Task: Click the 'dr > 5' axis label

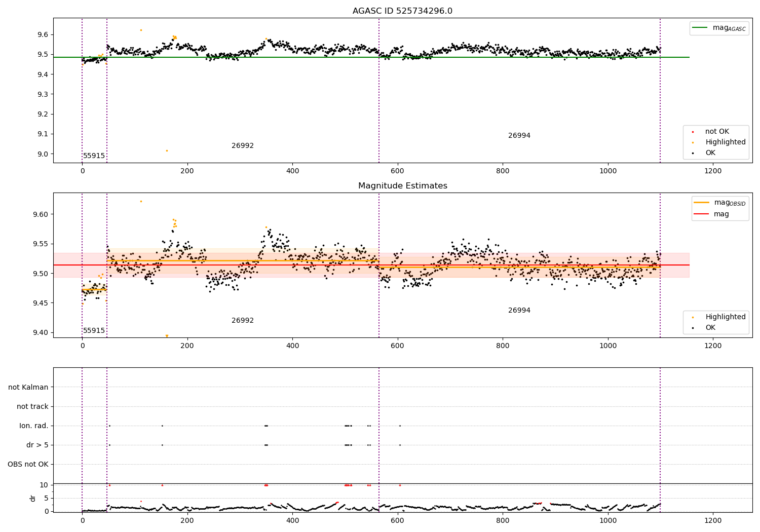Action: (x=37, y=445)
